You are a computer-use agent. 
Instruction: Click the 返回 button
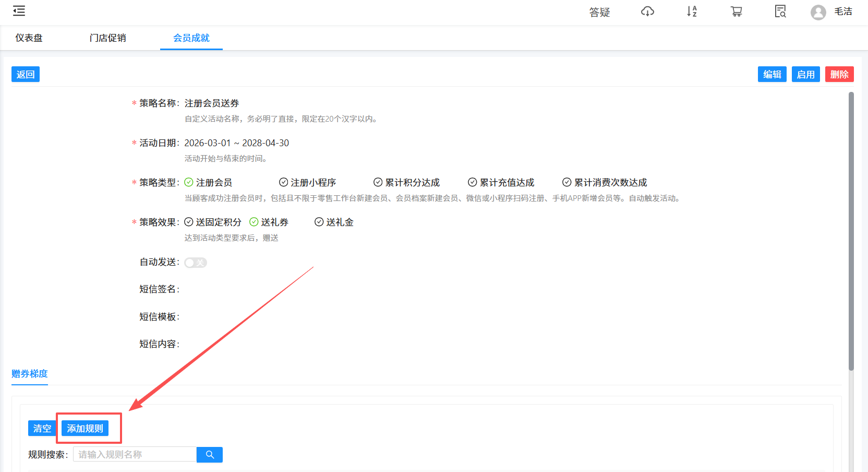(x=25, y=74)
